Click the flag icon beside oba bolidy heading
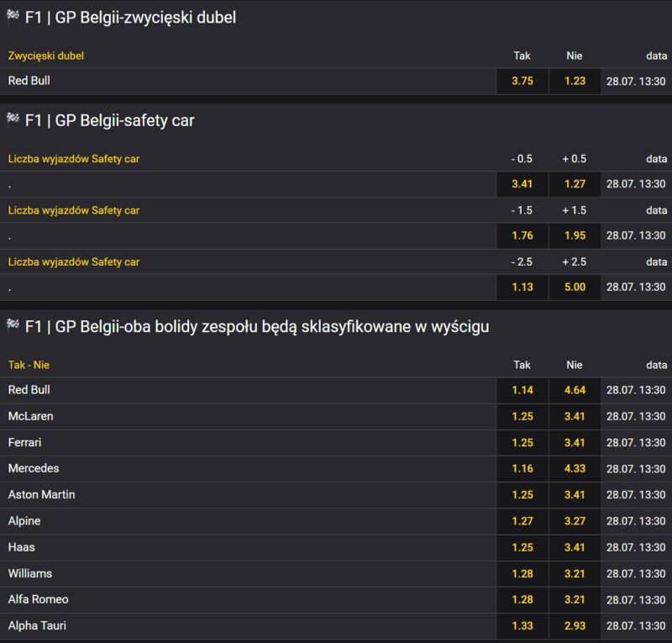672x643 pixels. click(13, 325)
